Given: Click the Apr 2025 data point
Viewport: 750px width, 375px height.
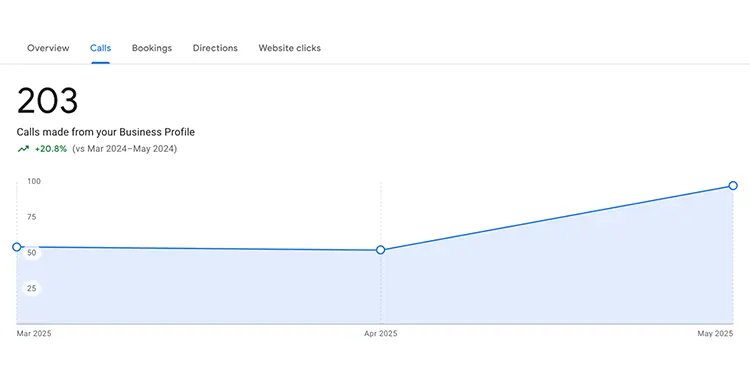Looking at the screenshot, I should pyautogui.click(x=380, y=250).
